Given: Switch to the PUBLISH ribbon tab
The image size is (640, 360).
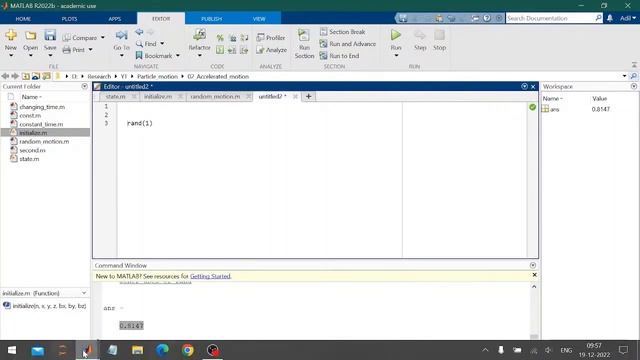Looking at the screenshot, I should (211, 19).
